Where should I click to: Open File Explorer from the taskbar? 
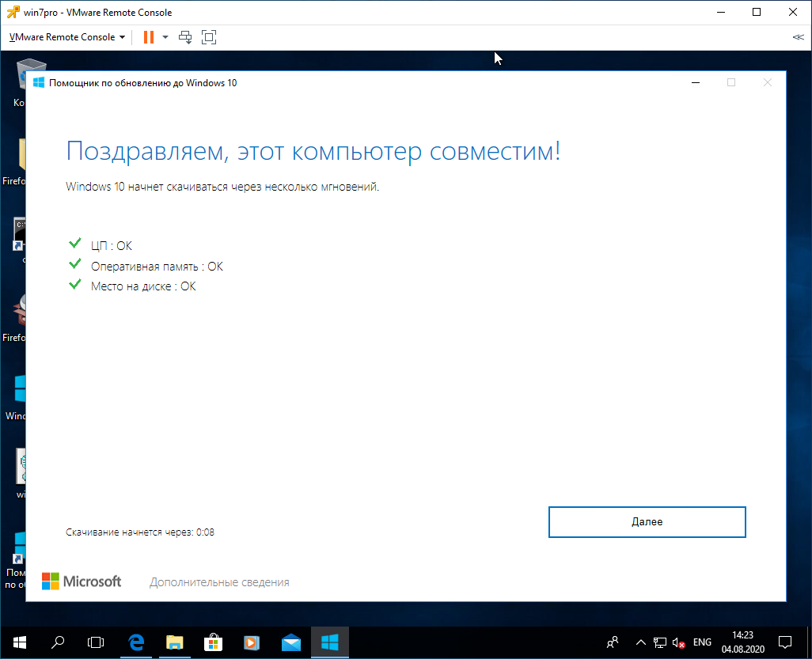[175, 642]
